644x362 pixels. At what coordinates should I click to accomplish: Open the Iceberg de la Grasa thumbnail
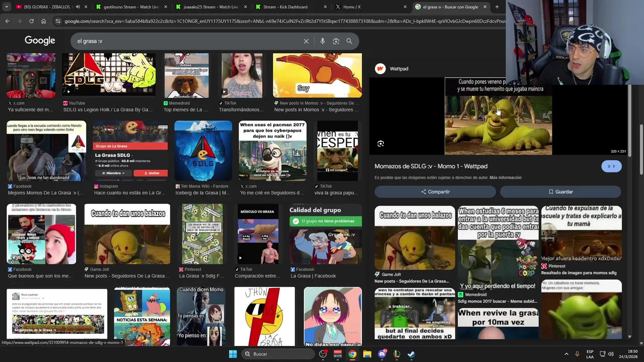tap(203, 151)
